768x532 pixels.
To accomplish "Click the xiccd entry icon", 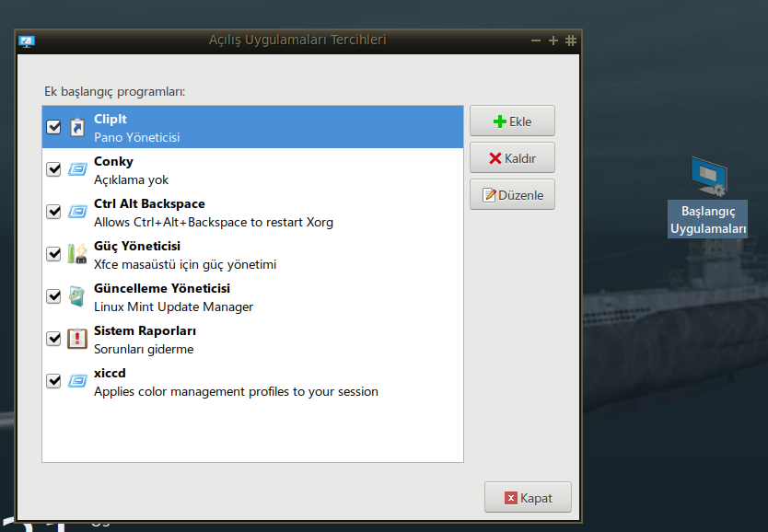I will click(77, 381).
